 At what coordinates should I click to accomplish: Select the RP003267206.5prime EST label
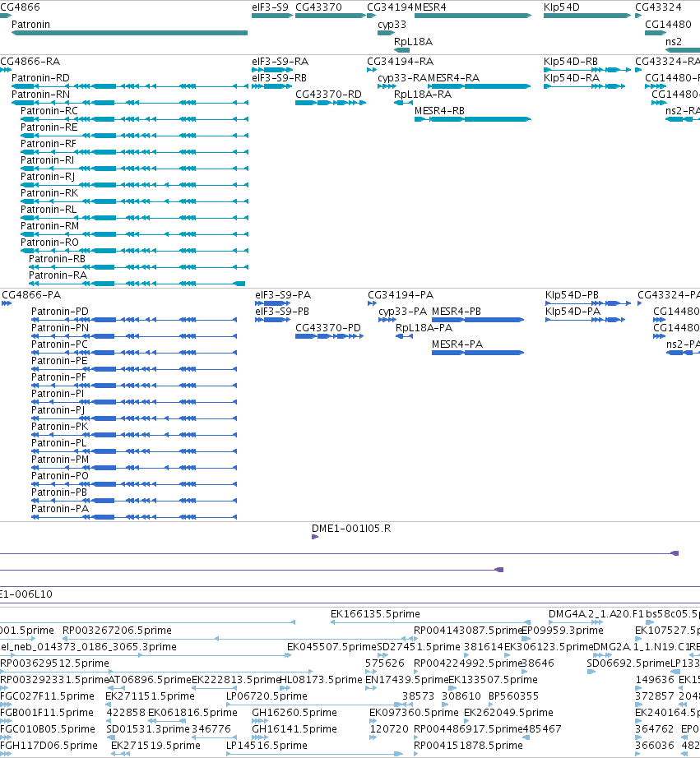coord(117,631)
